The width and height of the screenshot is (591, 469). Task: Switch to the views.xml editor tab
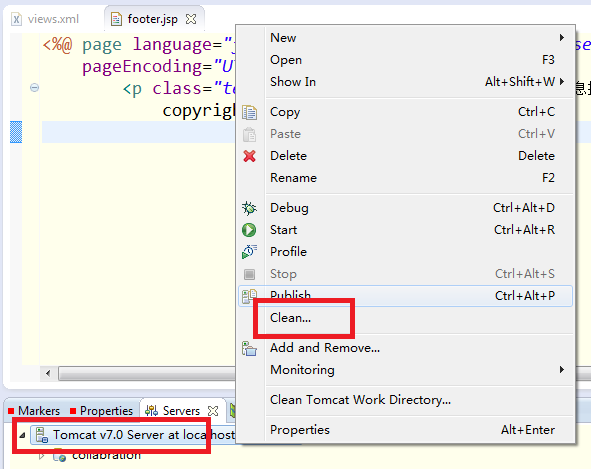46,19
